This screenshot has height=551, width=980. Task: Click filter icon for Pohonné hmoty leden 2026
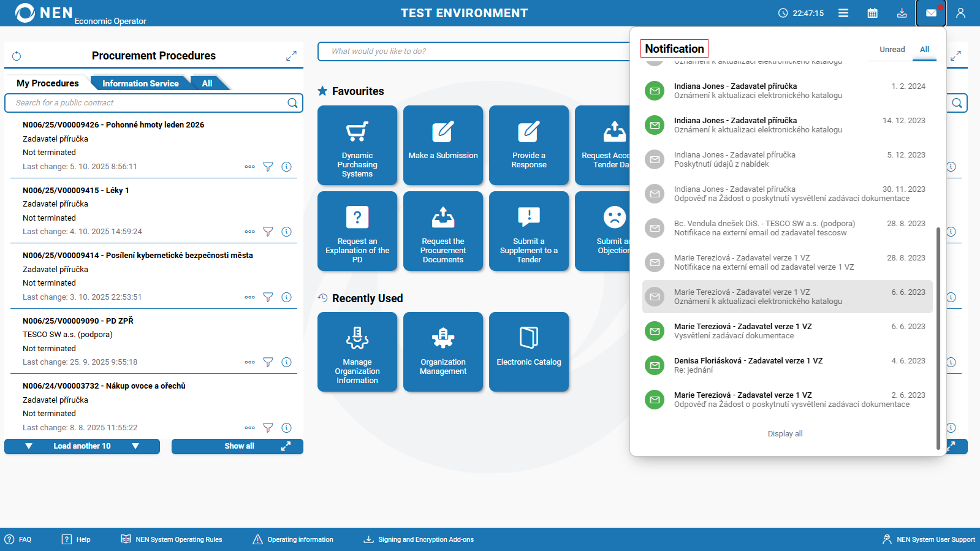click(268, 167)
